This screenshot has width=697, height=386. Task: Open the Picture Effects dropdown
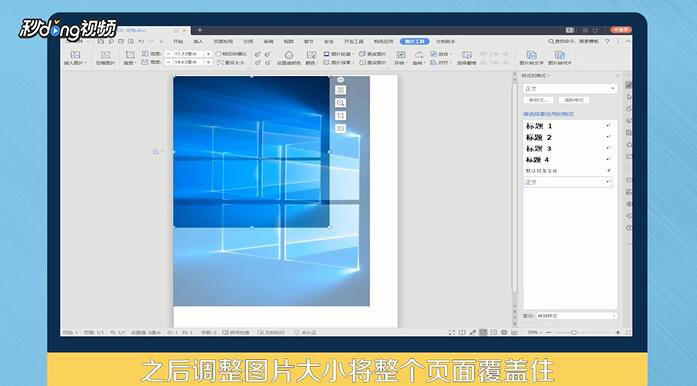tap(338, 63)
